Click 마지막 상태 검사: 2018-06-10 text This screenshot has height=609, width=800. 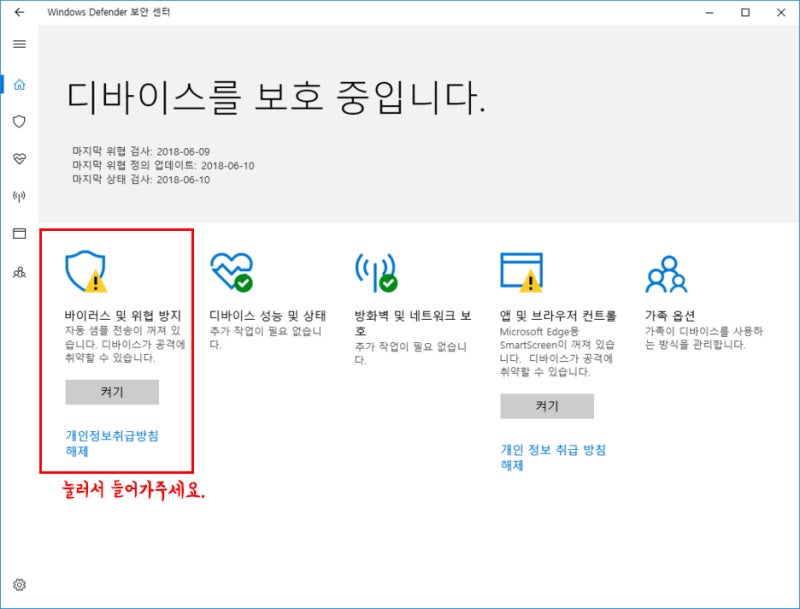coord(141,180)
